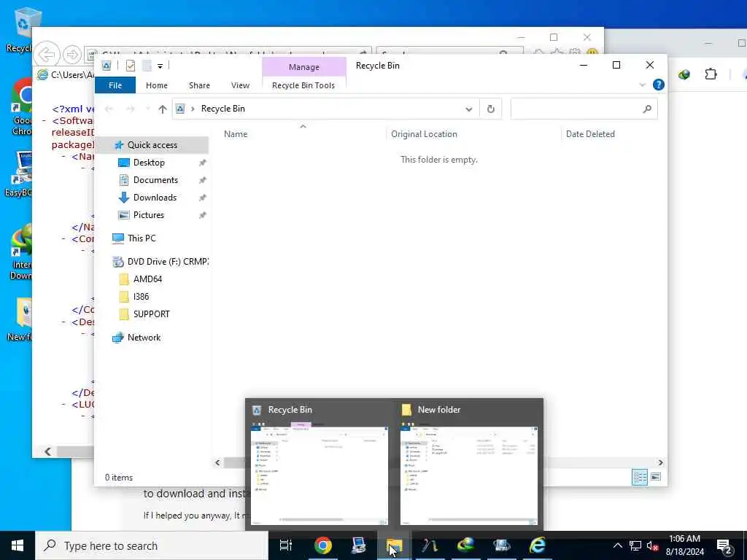Open Documents in the navigation pane
The image size is (747, 560).
pyautogui.click(x=155, y=180)
